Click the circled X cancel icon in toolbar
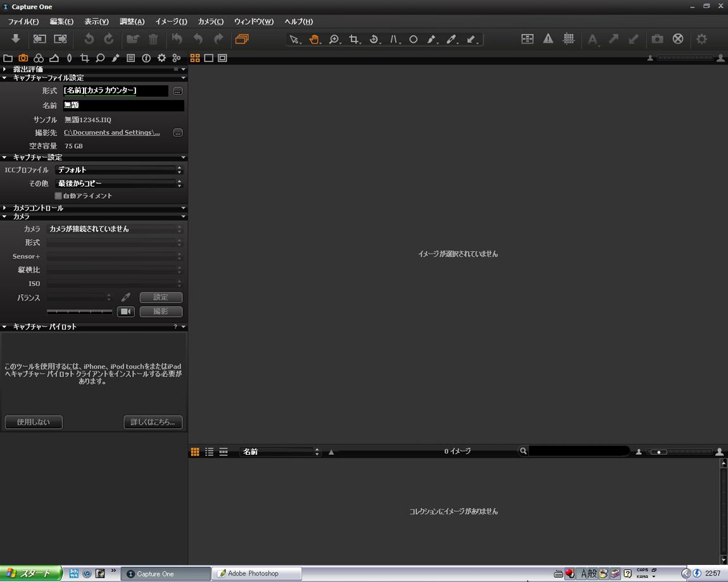 tap(678, 39)
